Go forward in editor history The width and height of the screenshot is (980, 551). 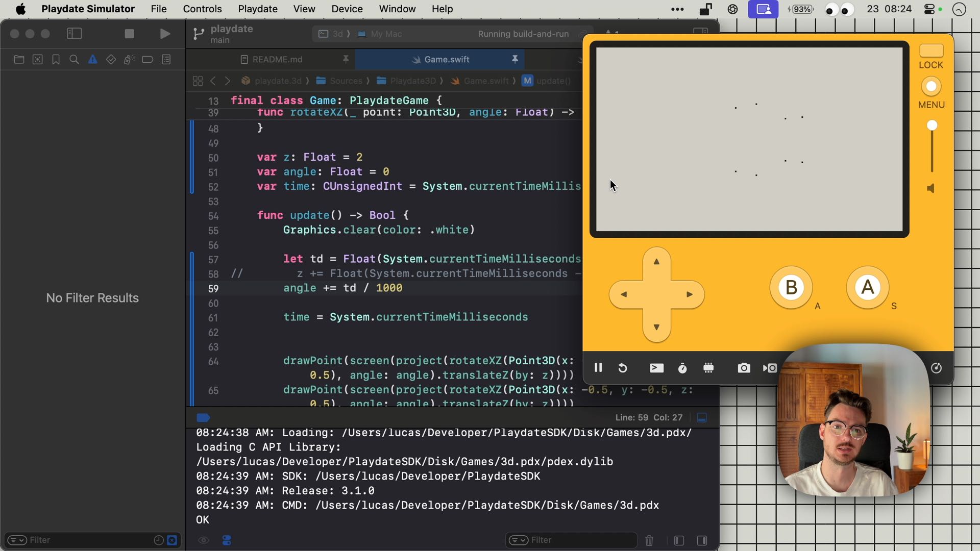click(228, 81)
